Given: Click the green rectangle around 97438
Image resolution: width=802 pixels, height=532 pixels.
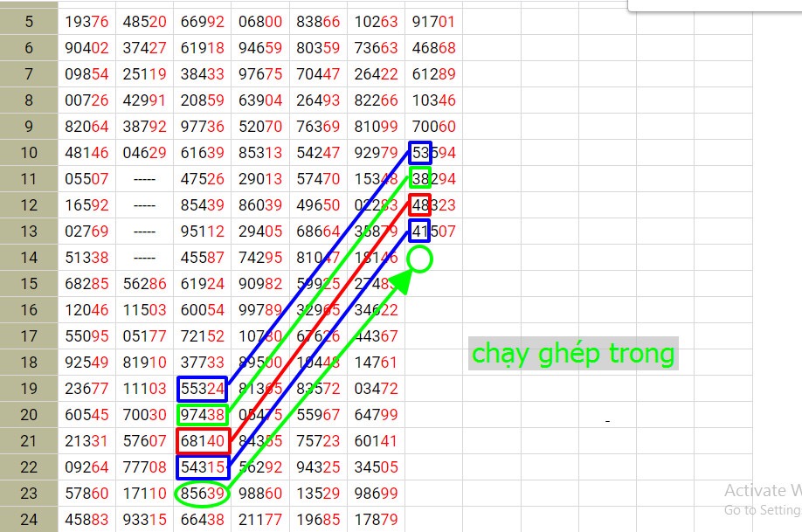Looking at the screenshot, I should pyautogui.click(x=202, y=415).
